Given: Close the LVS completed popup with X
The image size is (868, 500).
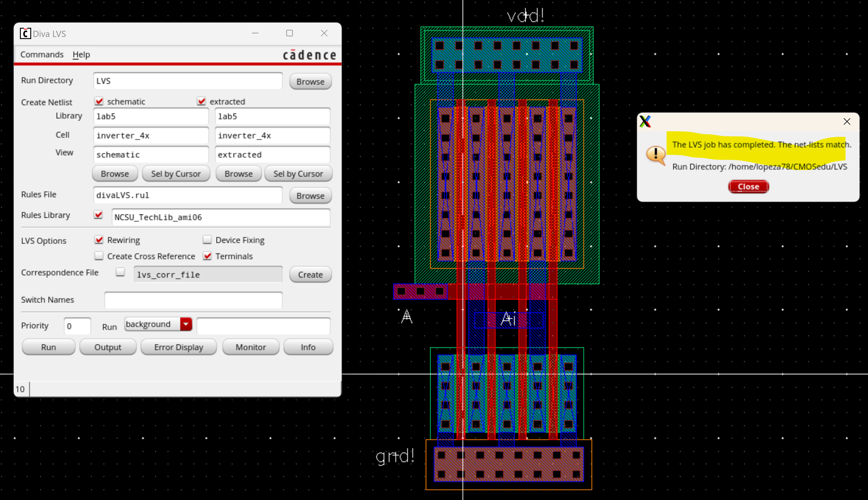Looking at the screenshot, I should 847,121.
